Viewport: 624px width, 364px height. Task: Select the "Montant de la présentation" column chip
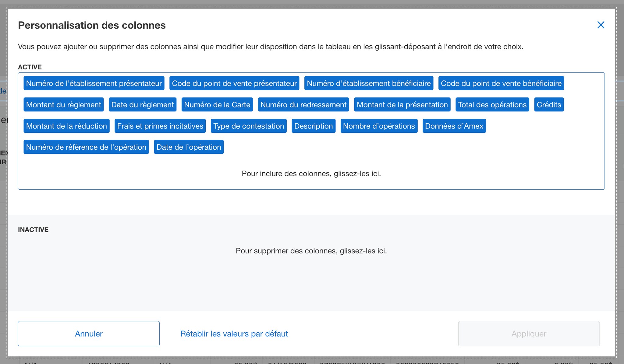[x=402, y=105]
